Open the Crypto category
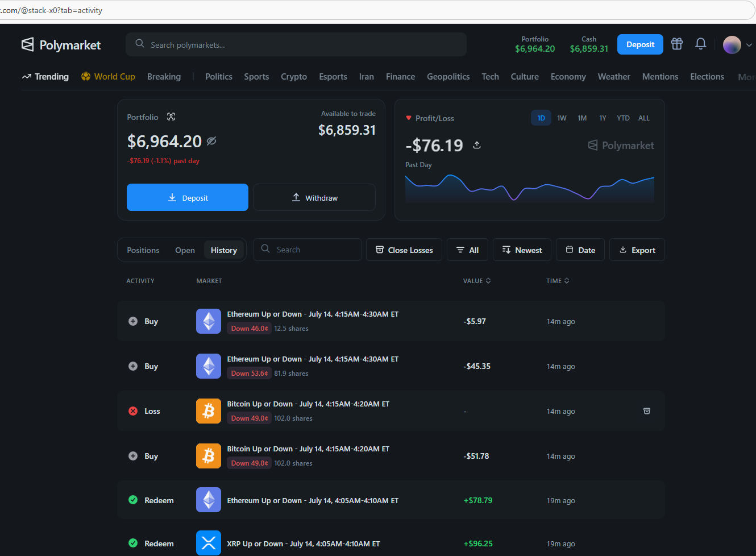 (294, 77)
